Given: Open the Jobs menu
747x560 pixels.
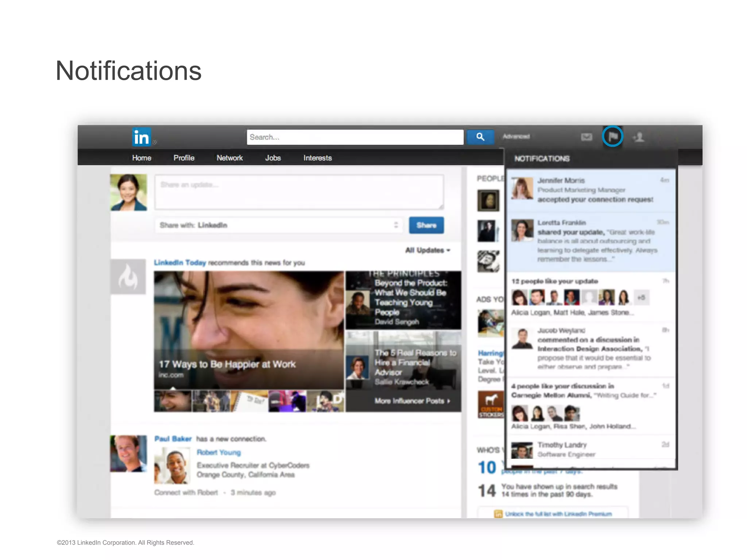Looking at the screenshot, I should [x=273, y=158].
